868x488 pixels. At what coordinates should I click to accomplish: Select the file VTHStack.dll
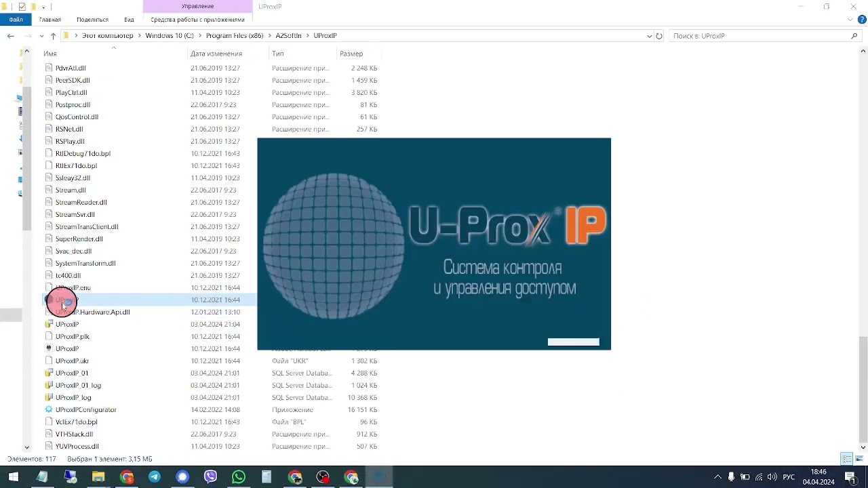[x=74, y=434]
